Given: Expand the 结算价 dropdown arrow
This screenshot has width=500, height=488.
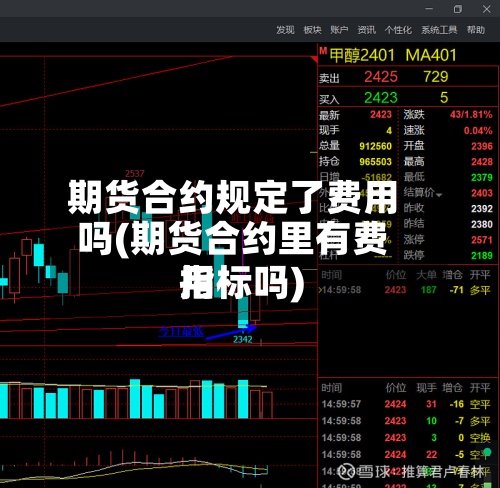Looking at the screenshot, I should (x=439, y=195).
